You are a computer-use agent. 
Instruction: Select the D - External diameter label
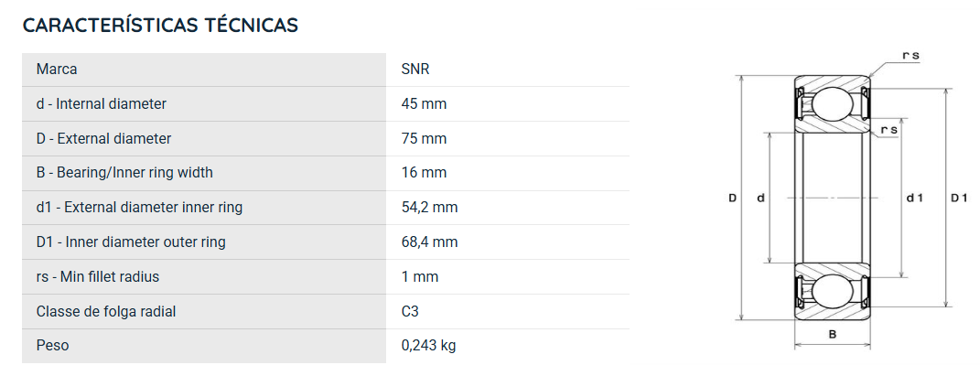pyautogui.click(x=103, y=139)
